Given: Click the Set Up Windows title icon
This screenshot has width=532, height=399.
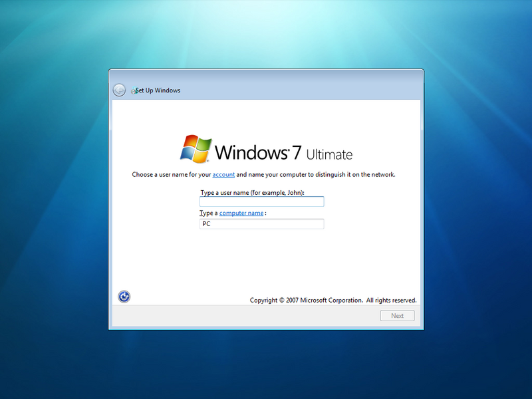Looking at the screenshot, I should pos(134,91).
